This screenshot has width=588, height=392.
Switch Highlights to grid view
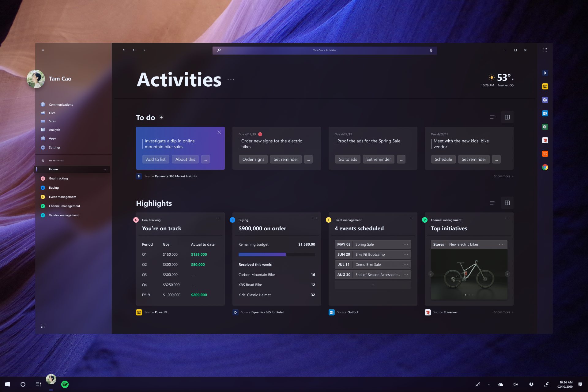(x=507, y=203)
